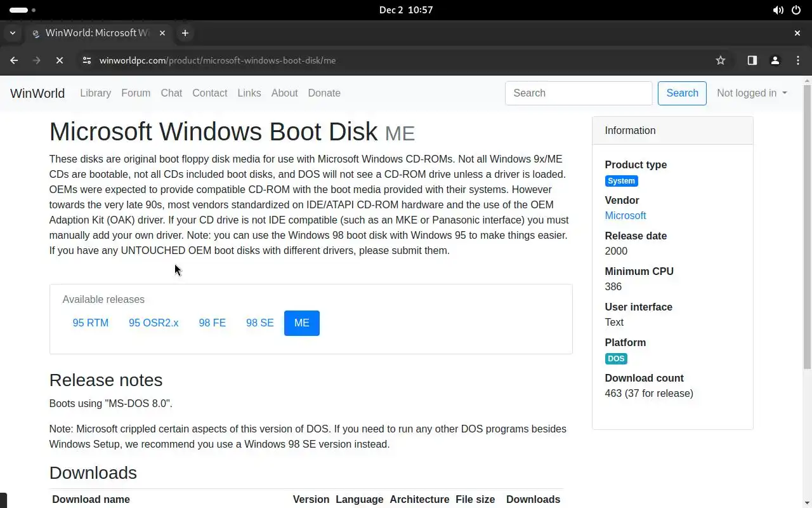Image resolution: width=812 pixels, height=508 pixels.
Task: Click the Version column header
Action: click(x=311, y=499)
